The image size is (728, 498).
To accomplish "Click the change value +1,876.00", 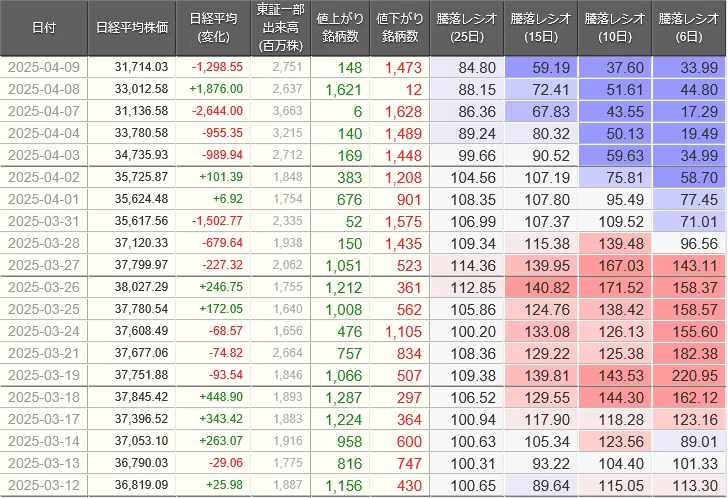I will pyautogui.click(x=216, y=89).
